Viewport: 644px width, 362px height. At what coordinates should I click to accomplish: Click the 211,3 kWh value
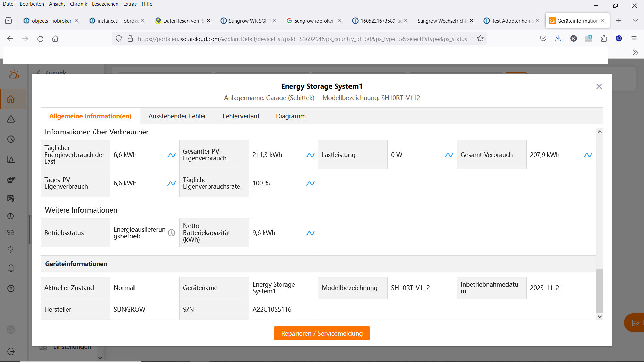coord(267,155)
